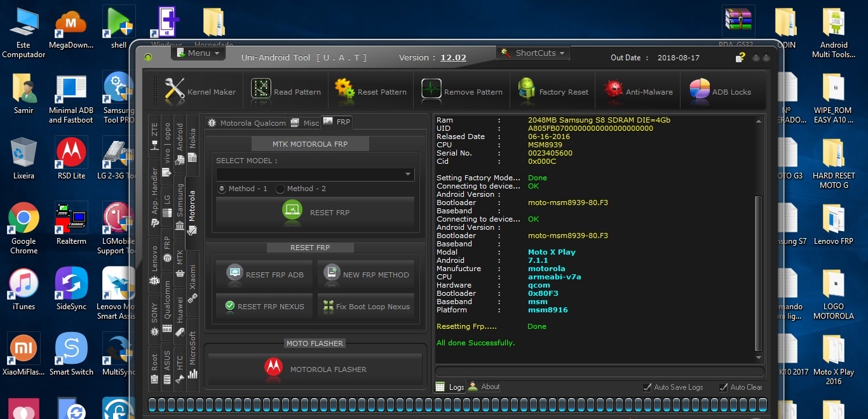Open the HARD RESET MOTO G folder

tap(834, 163)
